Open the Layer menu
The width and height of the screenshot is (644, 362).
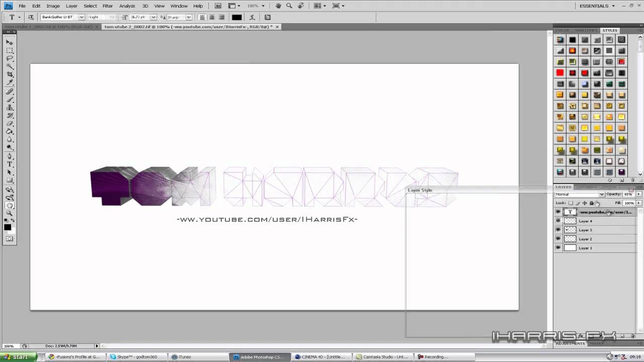tap(71, 6)
